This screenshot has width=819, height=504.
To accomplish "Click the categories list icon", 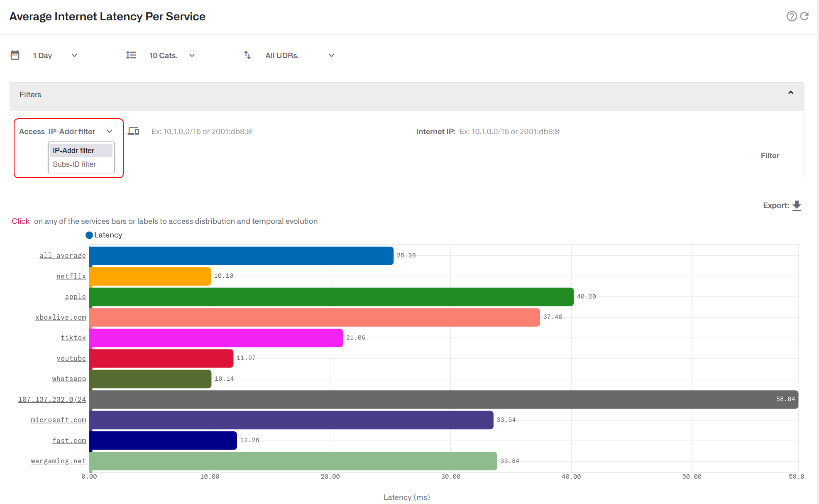I will click(x=131, y=55).
